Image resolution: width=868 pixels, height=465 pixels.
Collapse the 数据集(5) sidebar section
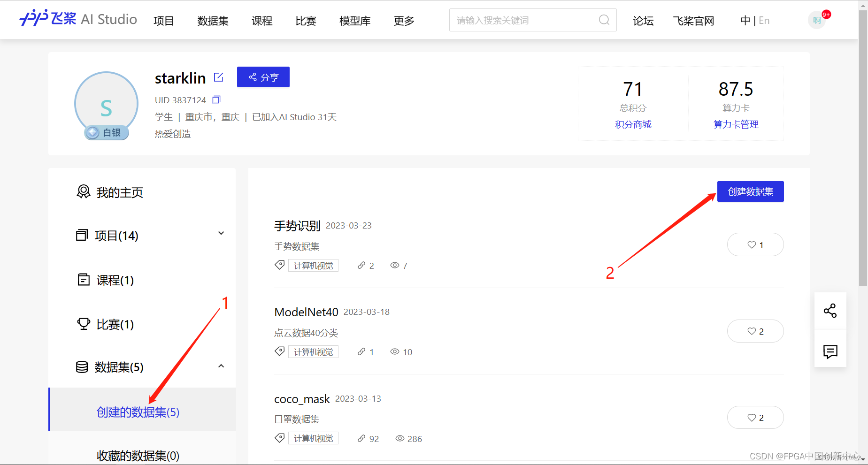(221, 366)
